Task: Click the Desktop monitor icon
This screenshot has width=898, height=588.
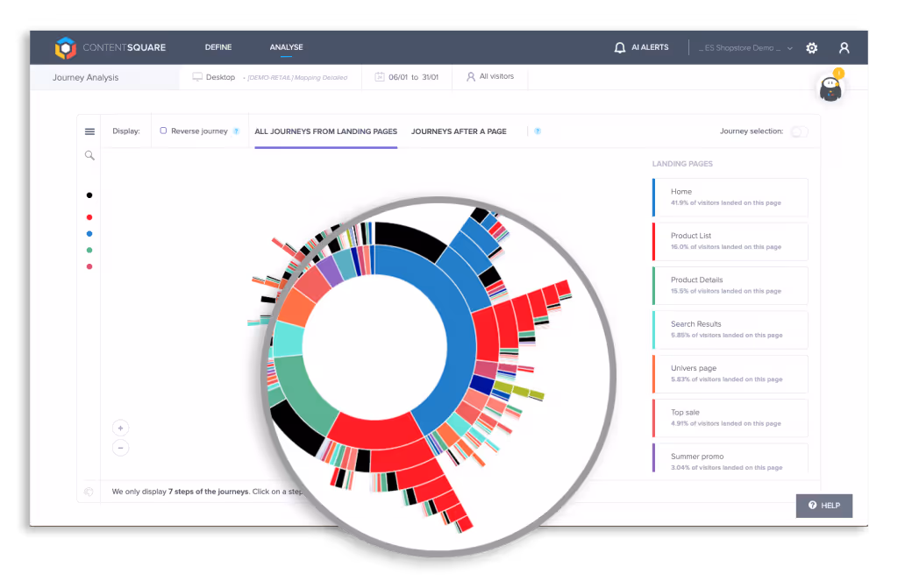Action: tap(197, 77)
